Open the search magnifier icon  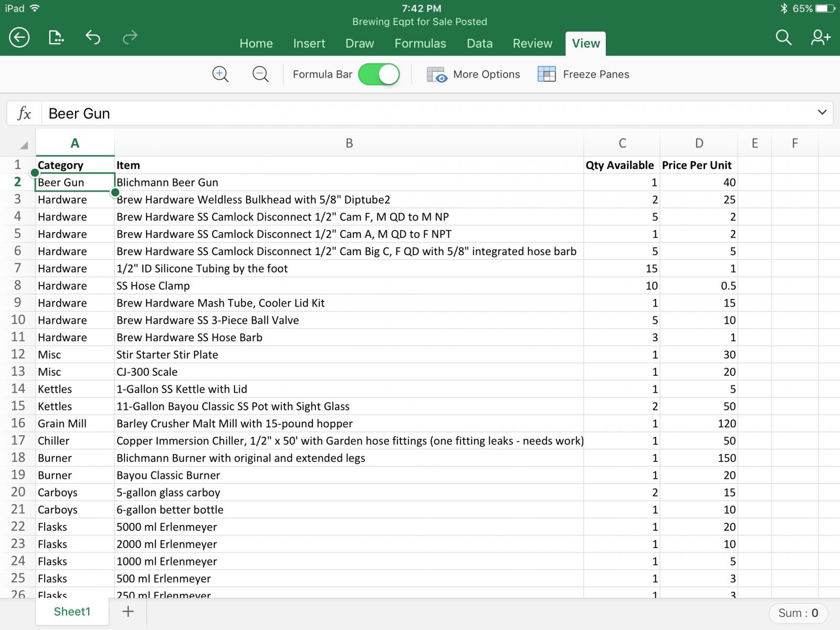click(x=783, y=37)
